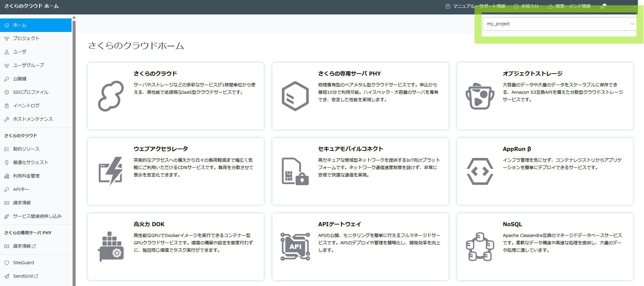Click the paper plane icon beside SendGrid
The width and height of the screenshot is (644, 286).
[x=7, y=276]
